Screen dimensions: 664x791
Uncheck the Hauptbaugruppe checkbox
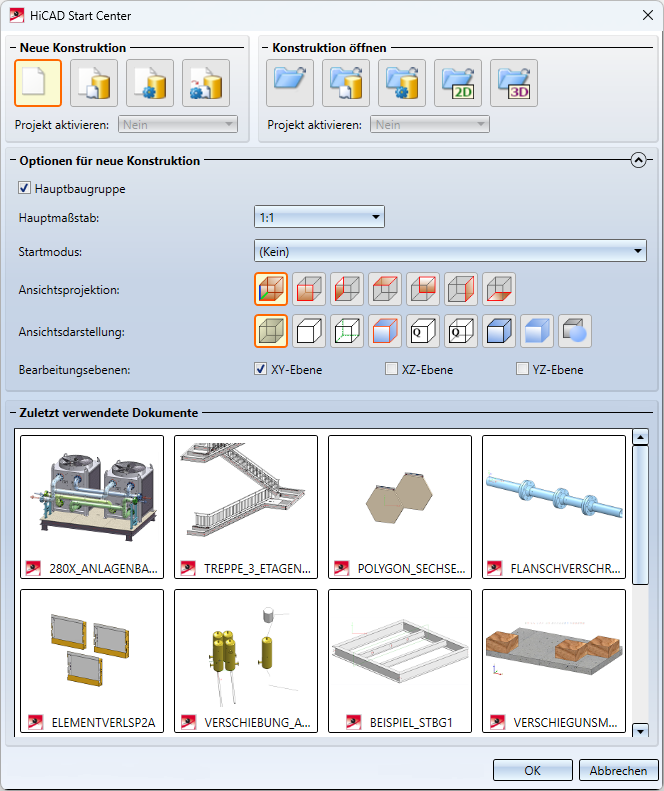[x=25, y=188]
